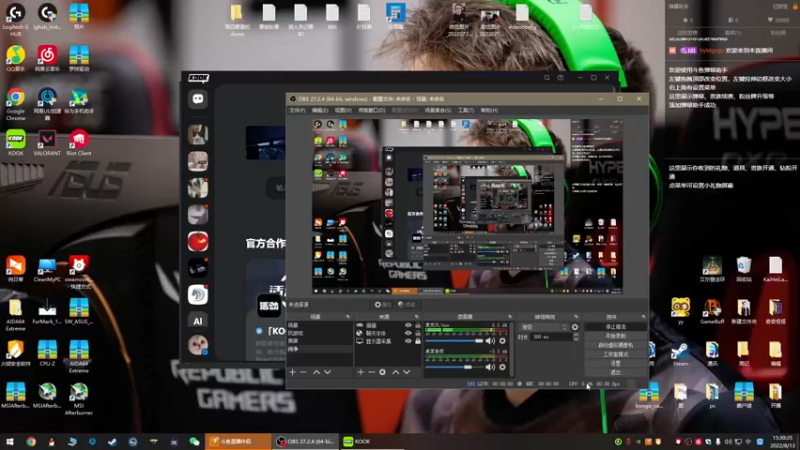Remove selected source with minus in sources panel
The image size is (800, 450).
coord(371,372)
